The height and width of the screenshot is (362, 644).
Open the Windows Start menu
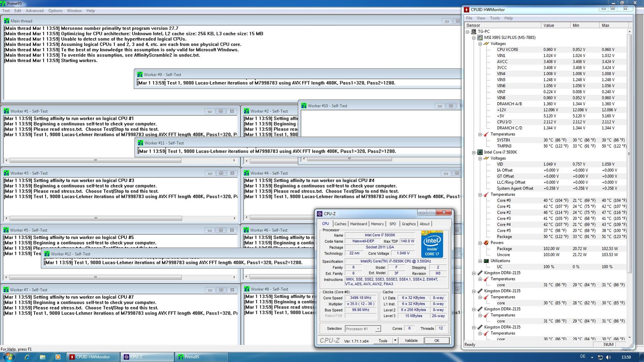[x=9, y=357]
